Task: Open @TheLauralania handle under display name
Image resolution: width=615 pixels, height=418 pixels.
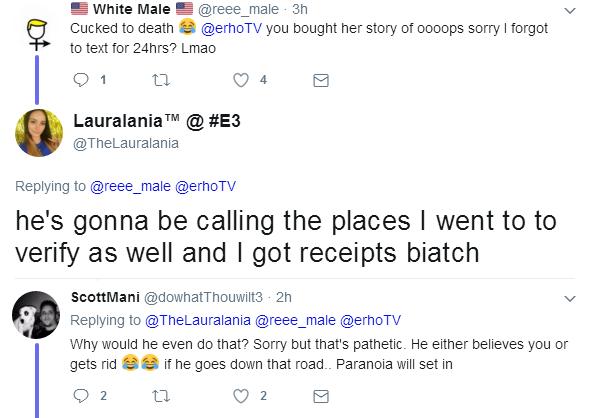Action: (x=126, y=143)
